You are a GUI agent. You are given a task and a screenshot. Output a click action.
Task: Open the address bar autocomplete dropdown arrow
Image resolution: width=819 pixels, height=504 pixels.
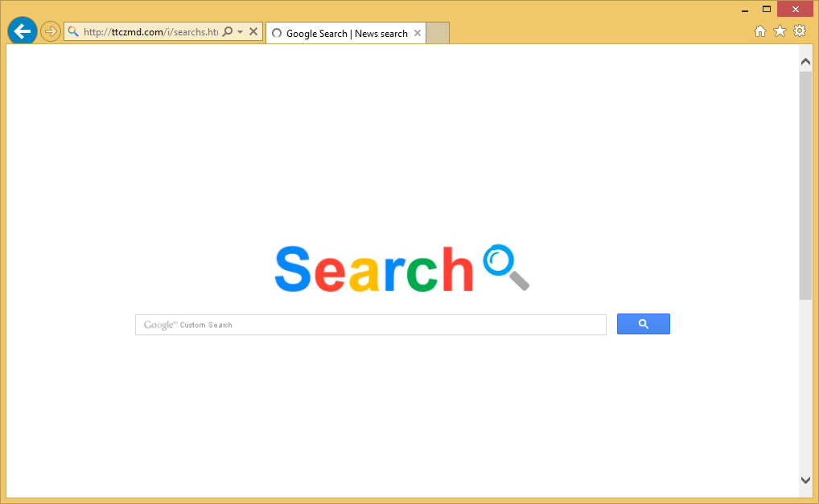[241, 32]
